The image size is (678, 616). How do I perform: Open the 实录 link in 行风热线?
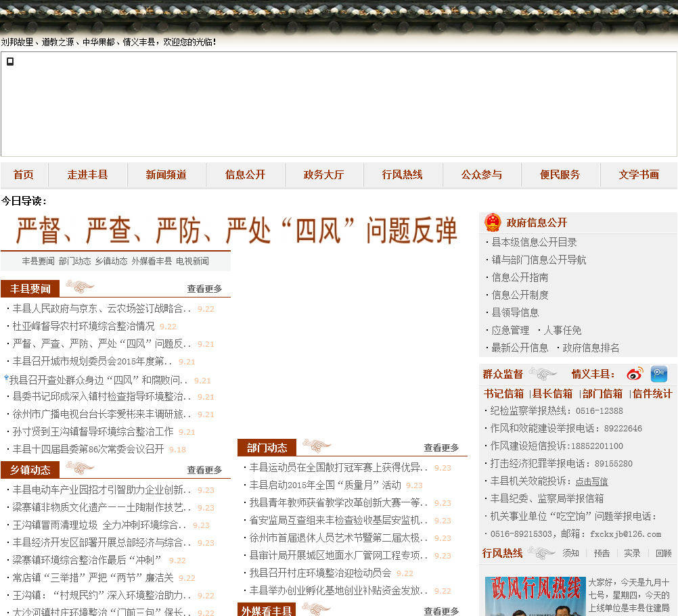coord(632,553)
